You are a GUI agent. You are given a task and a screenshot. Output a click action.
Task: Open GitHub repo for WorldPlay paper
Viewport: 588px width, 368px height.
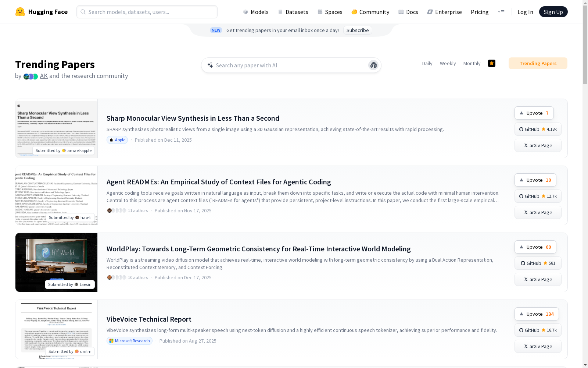(538, 263)
